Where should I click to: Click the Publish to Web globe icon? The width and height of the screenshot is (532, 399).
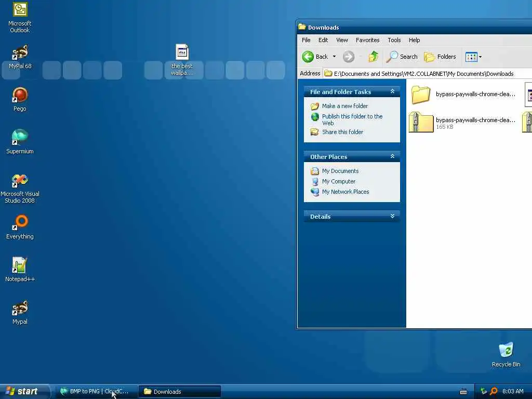click(x=315, y=117)
